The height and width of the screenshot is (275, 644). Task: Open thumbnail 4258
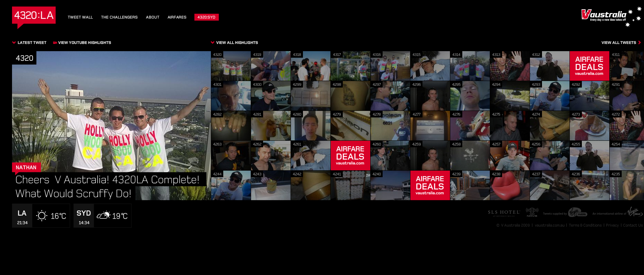470,156
